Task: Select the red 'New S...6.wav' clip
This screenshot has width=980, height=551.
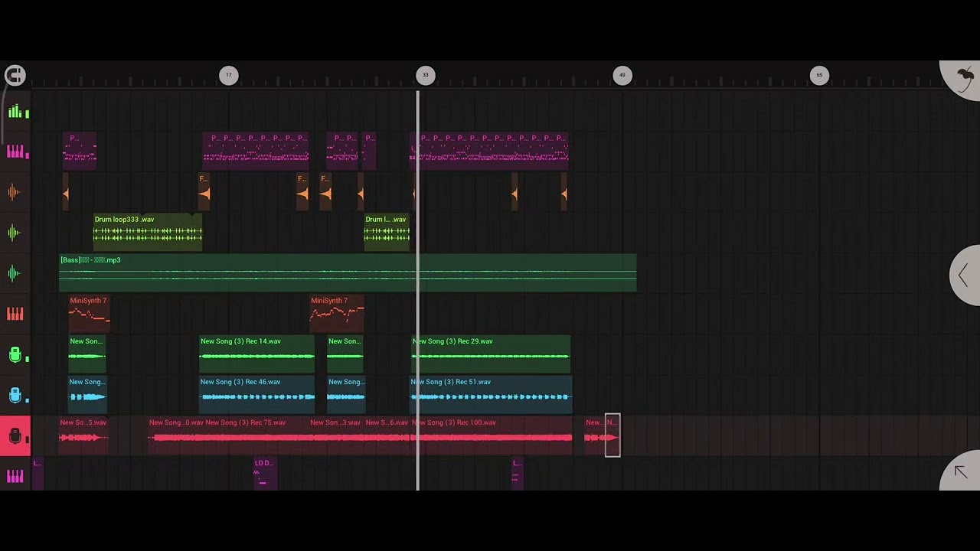Action: [x=387, y=436]
